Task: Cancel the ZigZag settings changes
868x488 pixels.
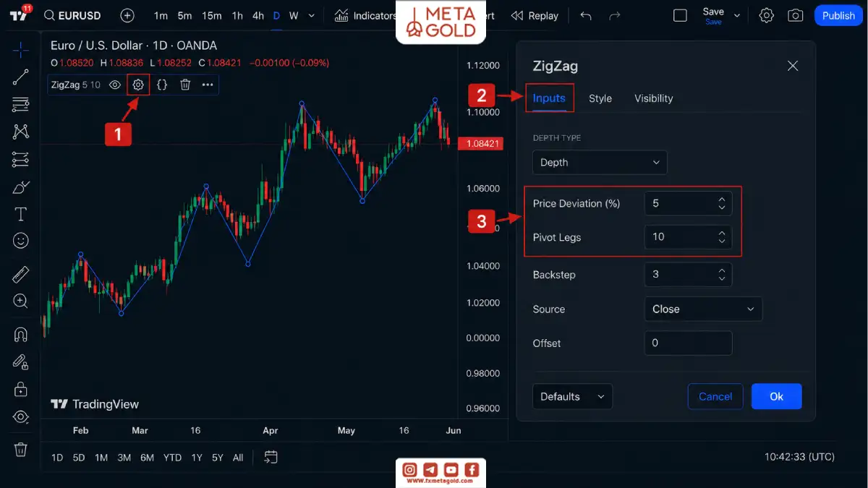Action: [715, 396]
